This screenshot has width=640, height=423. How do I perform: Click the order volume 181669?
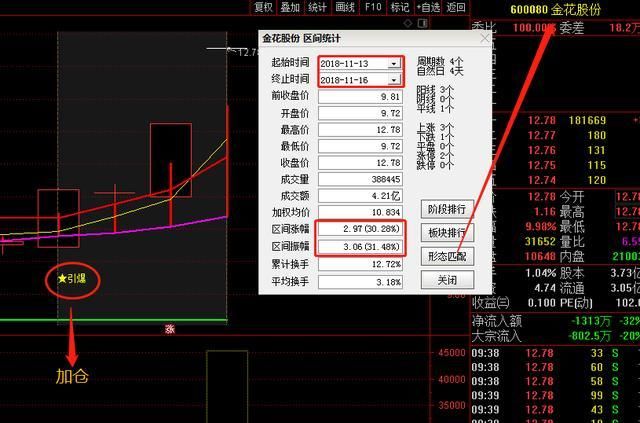point(587,120)
